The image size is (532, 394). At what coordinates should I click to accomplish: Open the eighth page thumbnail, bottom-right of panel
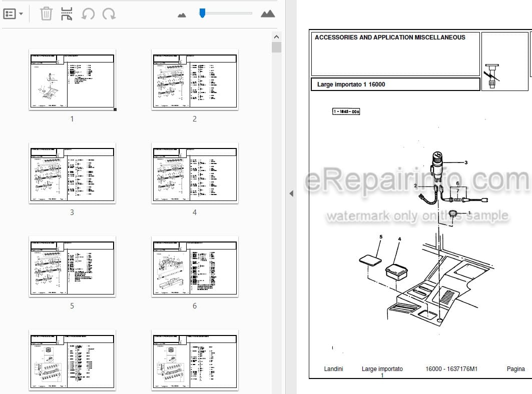[195, 360]
